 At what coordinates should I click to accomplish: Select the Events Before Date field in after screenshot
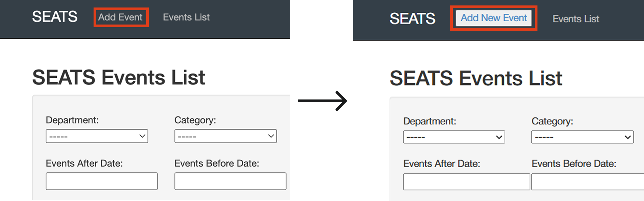[x=587, y=182]
